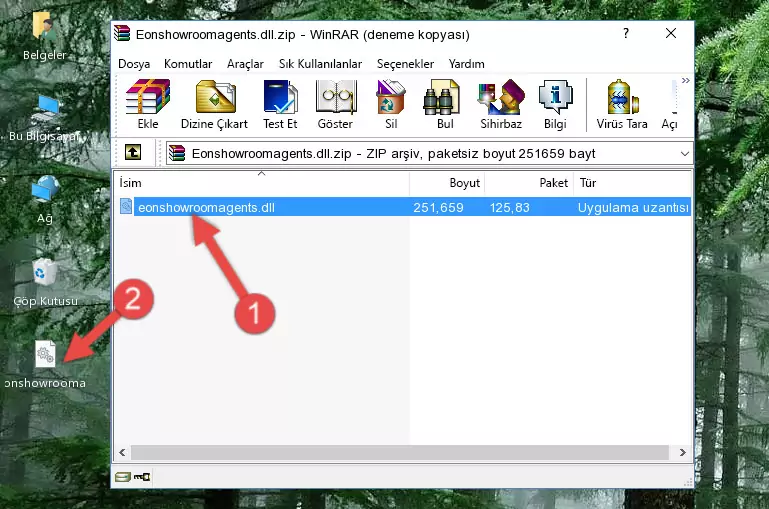Select the eonshowroomagents dll desktop file
769x509 pixels.
45,365
